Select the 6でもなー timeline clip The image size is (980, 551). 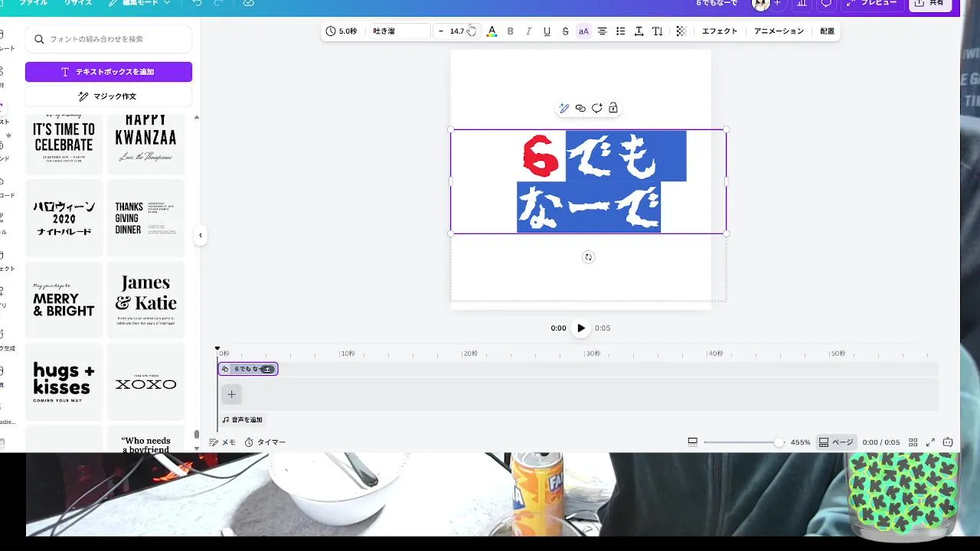click(x=248, y=369)
